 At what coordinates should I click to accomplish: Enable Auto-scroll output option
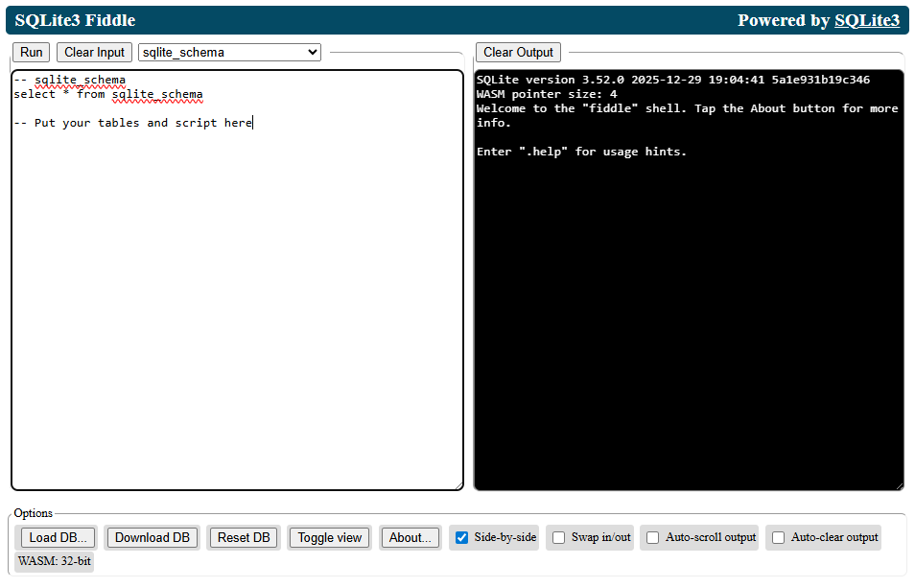(x=652, y=537)
